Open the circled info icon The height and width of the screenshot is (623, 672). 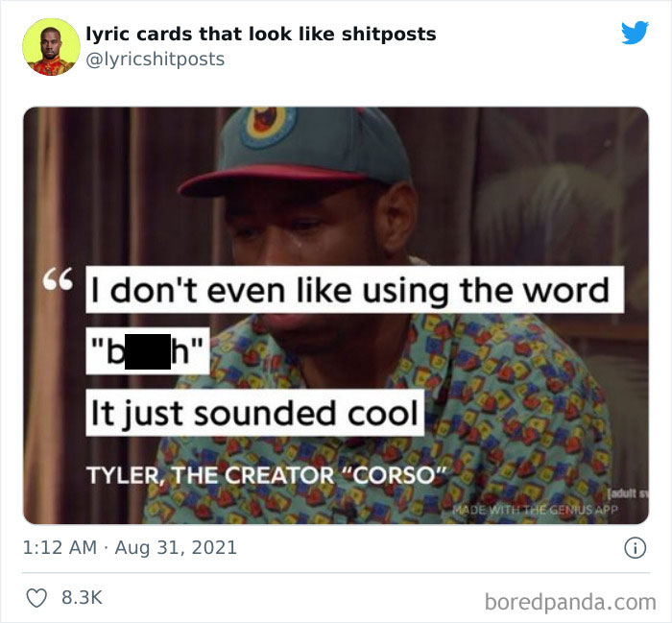click(x=635, y=547)
